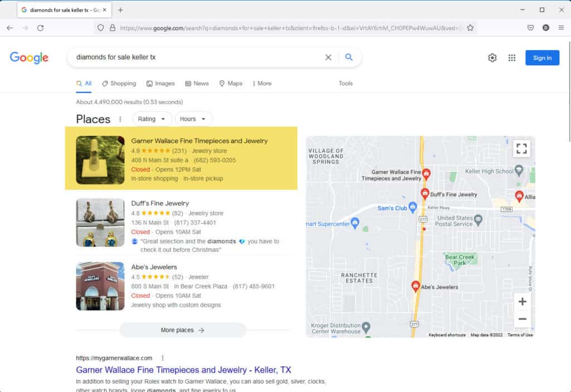This screenshot has width=571, height=392.
Task: Open the shield tracking protection icon
Action: tap(101, 28)
